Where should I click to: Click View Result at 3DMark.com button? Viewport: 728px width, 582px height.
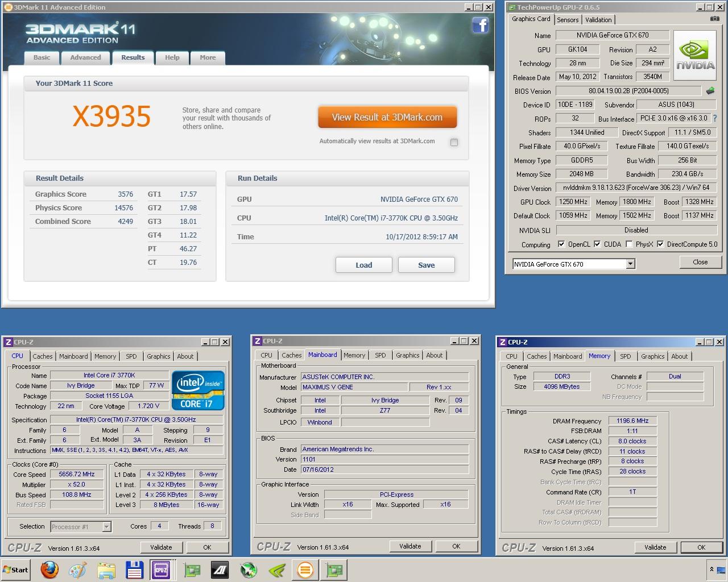[387, 117]
